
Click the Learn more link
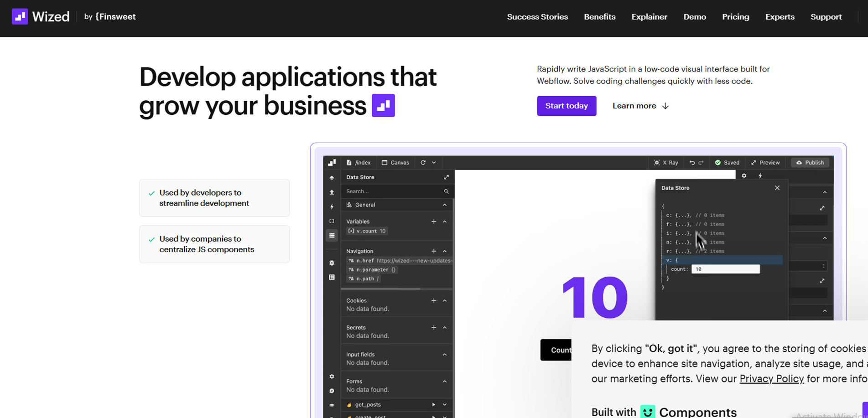point(640,106)
